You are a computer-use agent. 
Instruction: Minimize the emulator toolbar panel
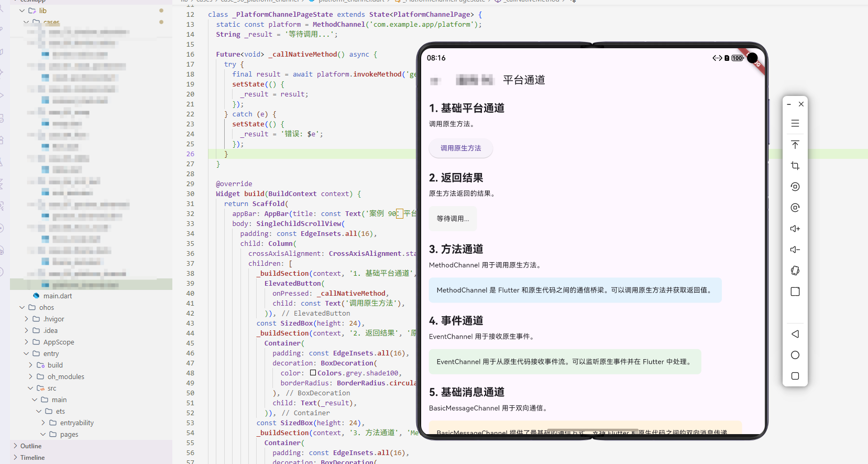(788, 104)
